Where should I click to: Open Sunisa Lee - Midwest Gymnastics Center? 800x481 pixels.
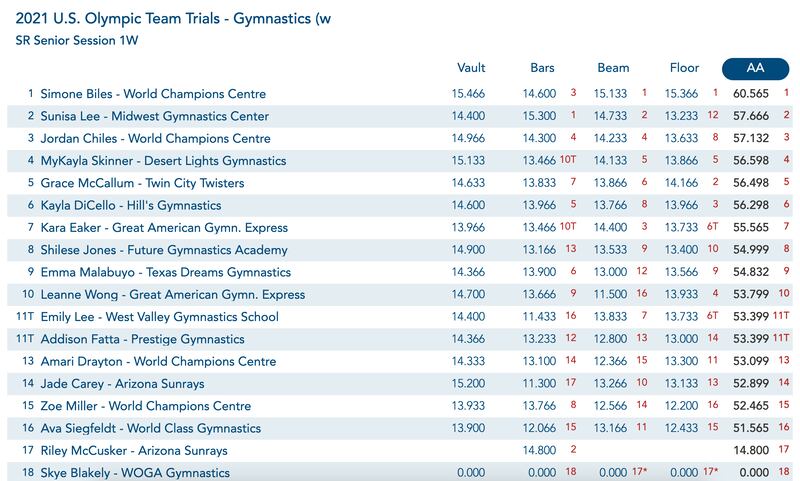(x=154, y=116)
